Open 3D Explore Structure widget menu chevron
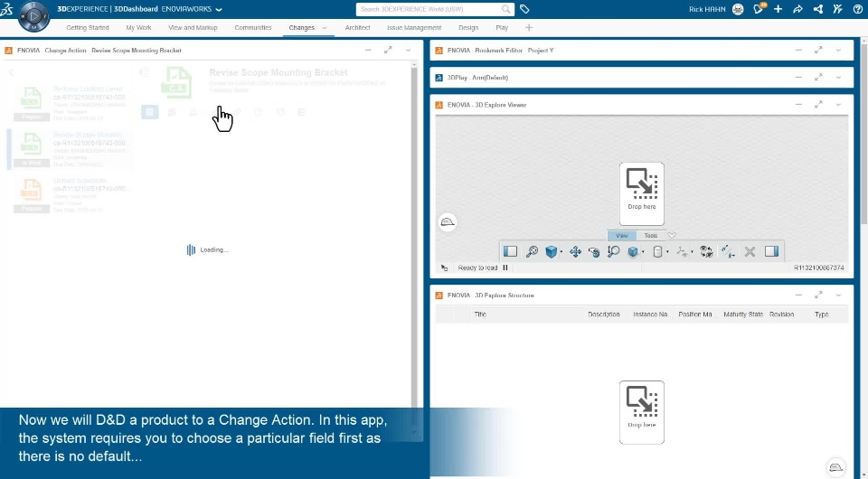868x479 pixels. [838, 296]
